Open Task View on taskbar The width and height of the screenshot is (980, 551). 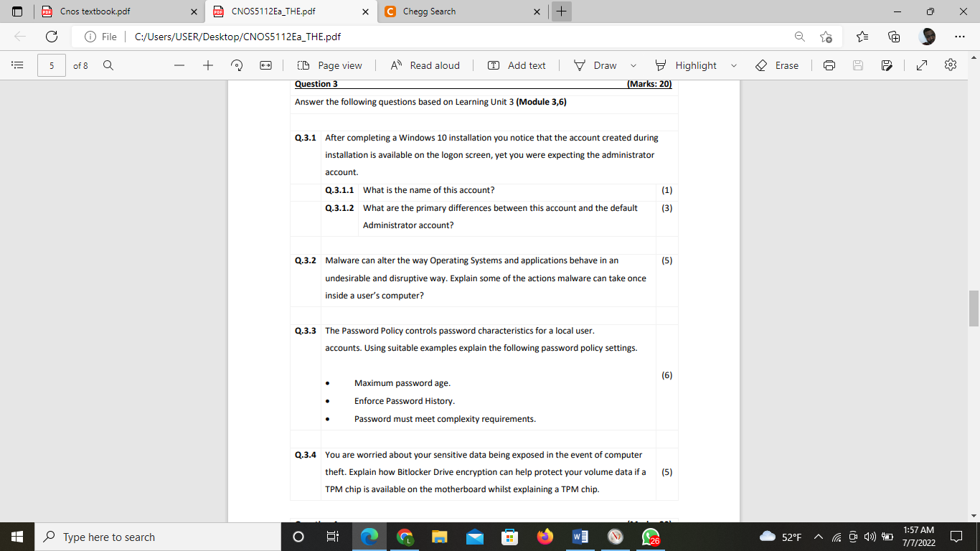click(x=333, y=537)
